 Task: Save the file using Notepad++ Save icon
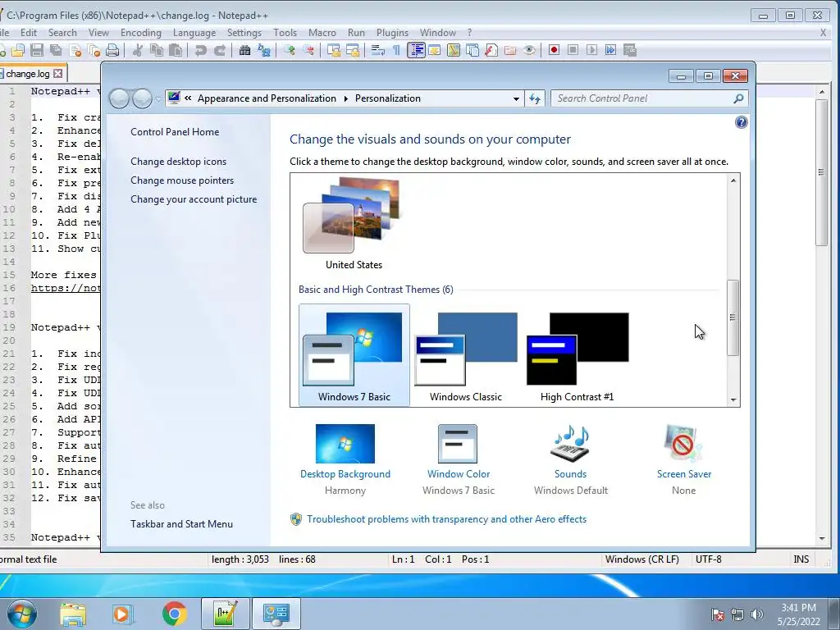37,50
